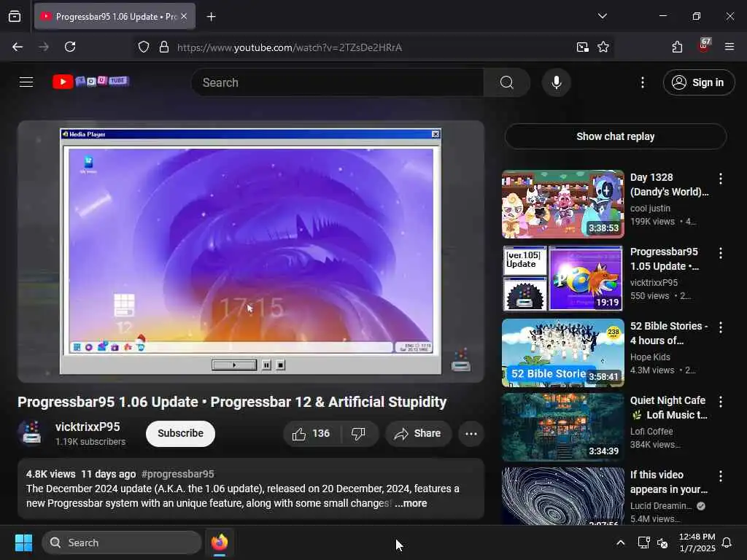The width and height of the screenshot is (747, 560).
Task: Bookmark this page with star icon
Action: 603,47
